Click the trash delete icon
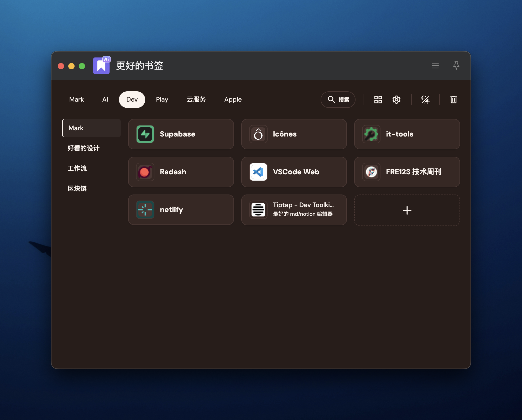The height and width of the screenshot is (420, 522). [x=453, y=99]
